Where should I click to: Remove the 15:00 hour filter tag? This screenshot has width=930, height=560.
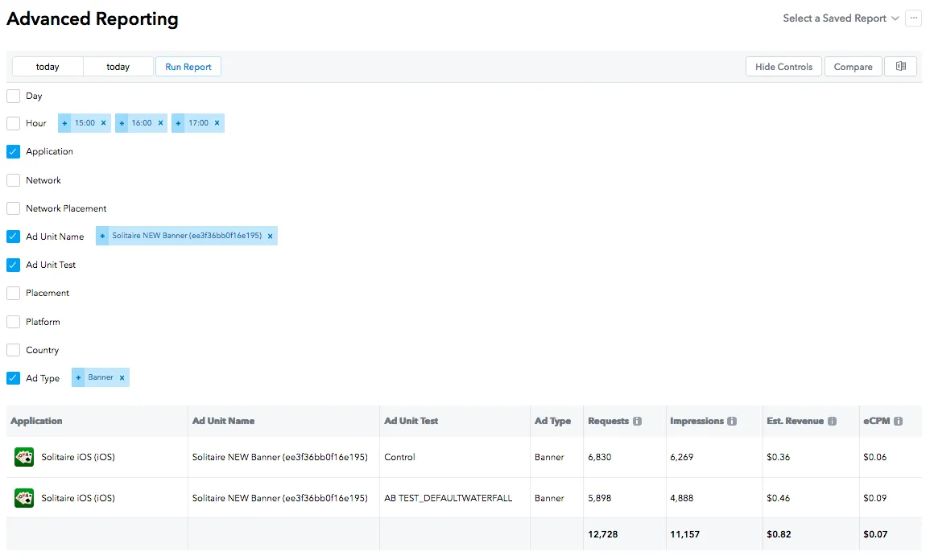coord(103,123)
